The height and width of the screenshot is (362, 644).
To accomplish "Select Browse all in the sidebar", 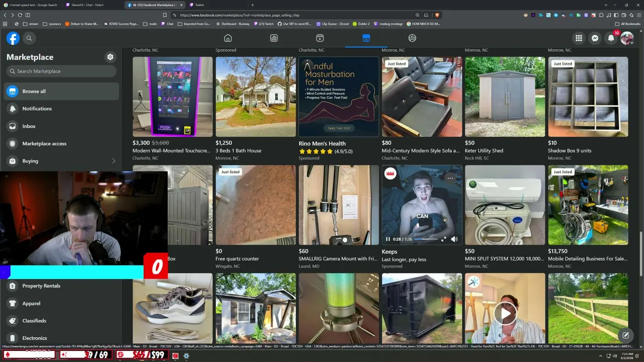I will click(x=61, y=92).
